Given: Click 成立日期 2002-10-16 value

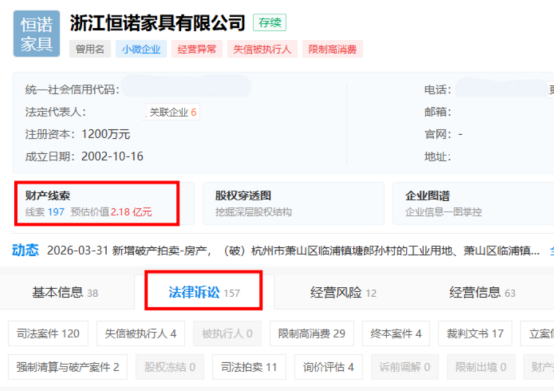Looking at the screenshot, I should (x=112, y=156).
